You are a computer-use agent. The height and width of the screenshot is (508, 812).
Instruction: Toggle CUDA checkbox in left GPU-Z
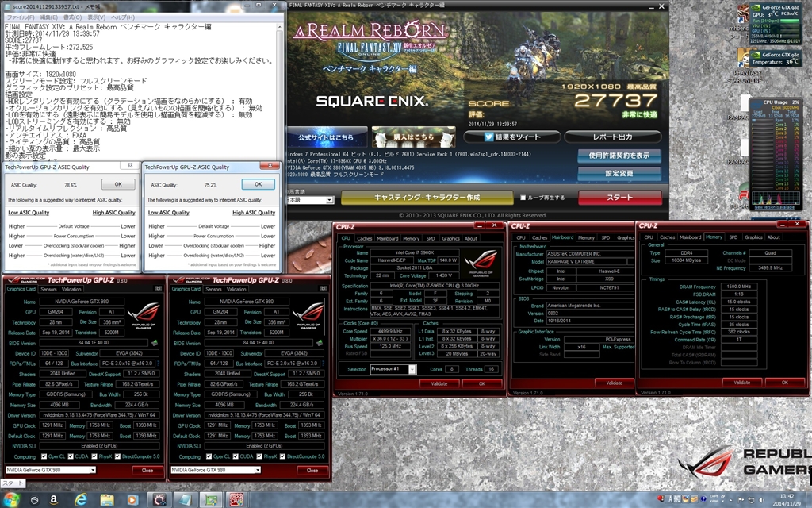point(71,456)
